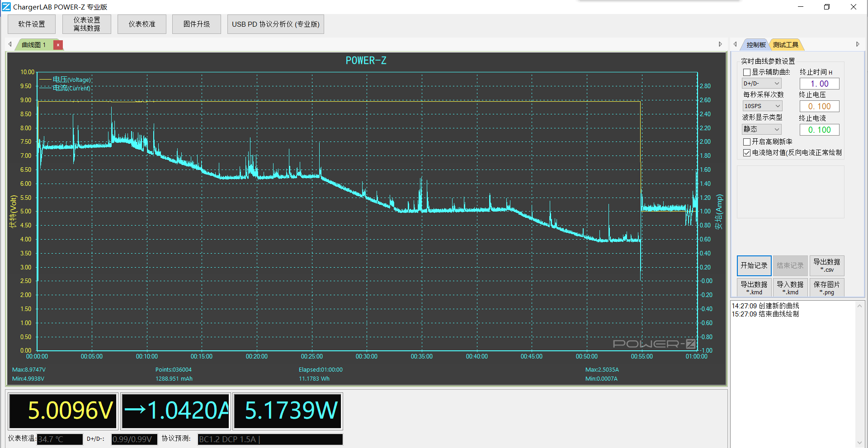Click Min:4.9938V statistic

[x=28, y=379]
